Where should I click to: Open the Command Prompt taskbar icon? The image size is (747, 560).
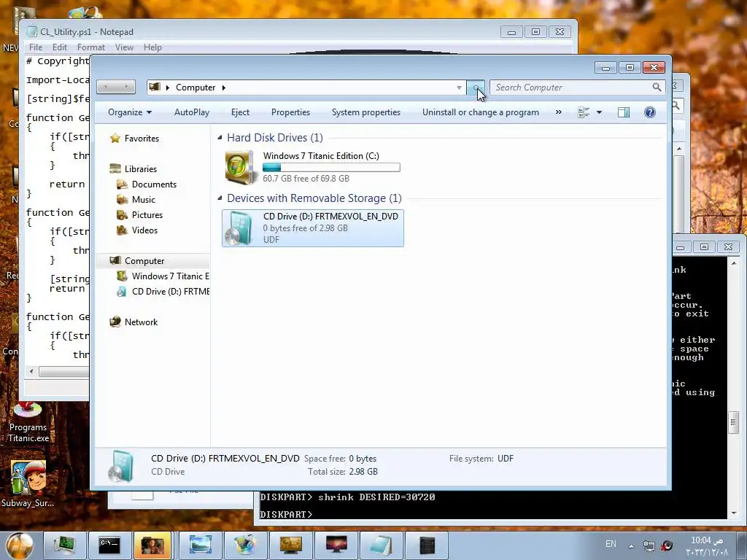[x=109, y=545]
